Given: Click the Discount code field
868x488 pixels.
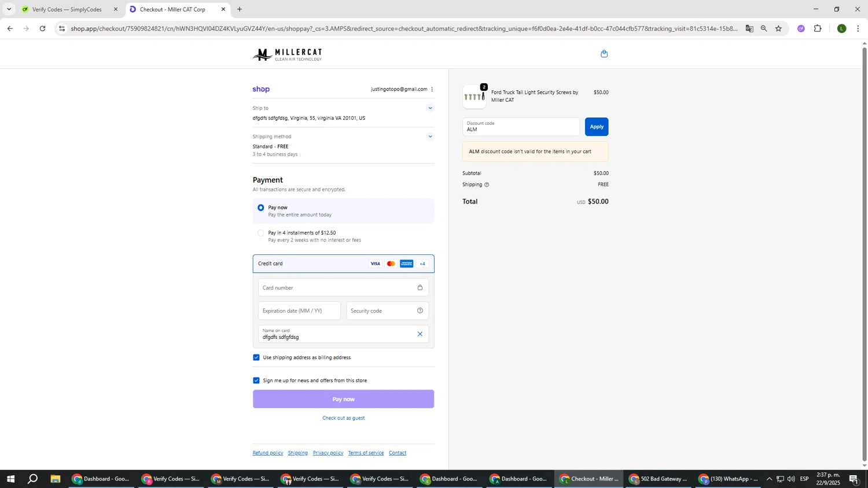Looking at the screenshot, I should (521, 127).
